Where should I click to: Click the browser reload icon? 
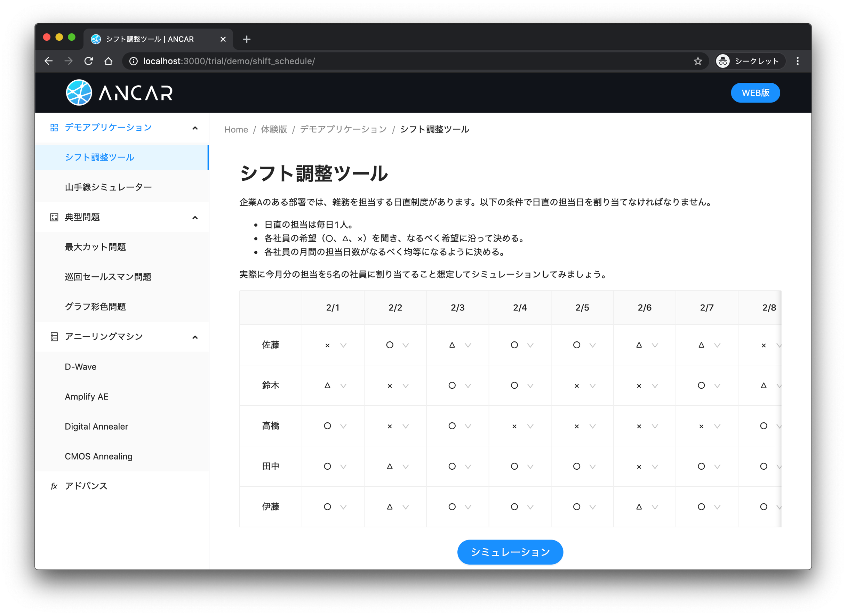(x=88, y=61)
